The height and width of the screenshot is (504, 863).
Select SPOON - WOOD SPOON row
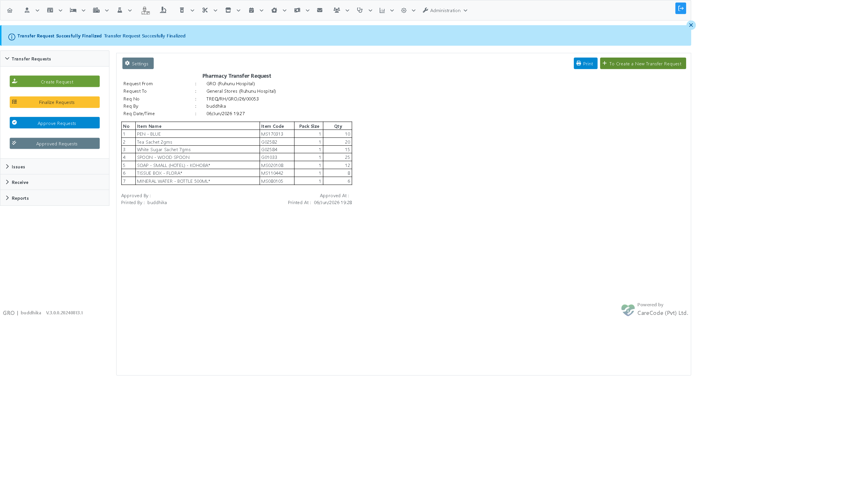(x=237, y=157)
